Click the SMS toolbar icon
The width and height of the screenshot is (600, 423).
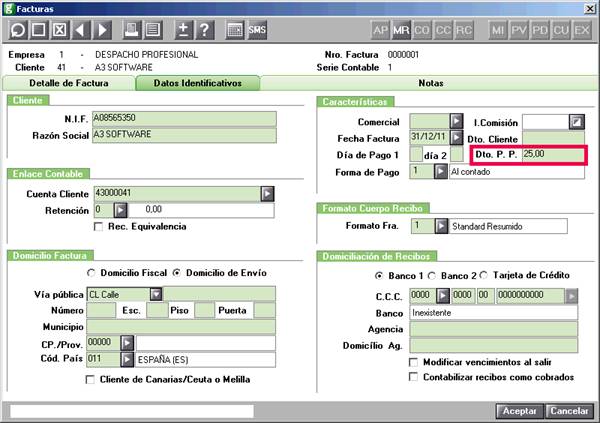(x=256, y=29)
